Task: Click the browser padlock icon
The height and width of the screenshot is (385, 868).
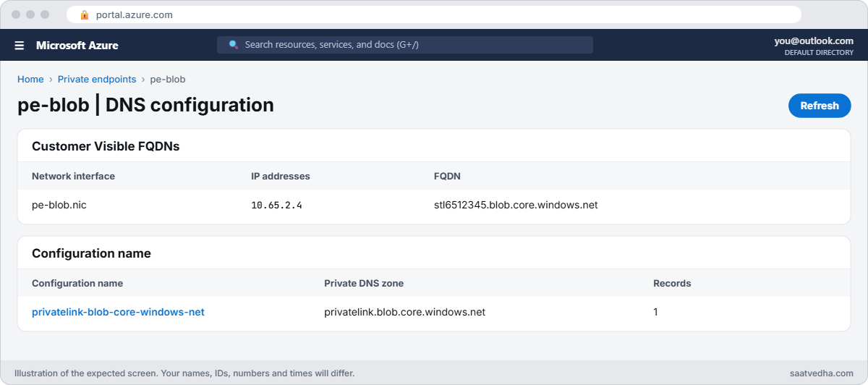Action: tap(84, 14)
